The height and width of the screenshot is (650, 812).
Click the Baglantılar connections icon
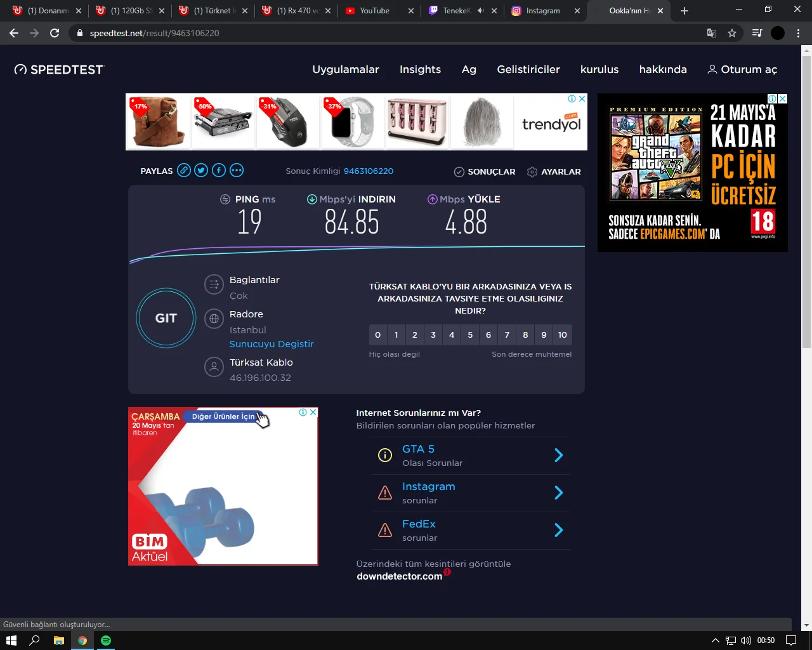214,284
